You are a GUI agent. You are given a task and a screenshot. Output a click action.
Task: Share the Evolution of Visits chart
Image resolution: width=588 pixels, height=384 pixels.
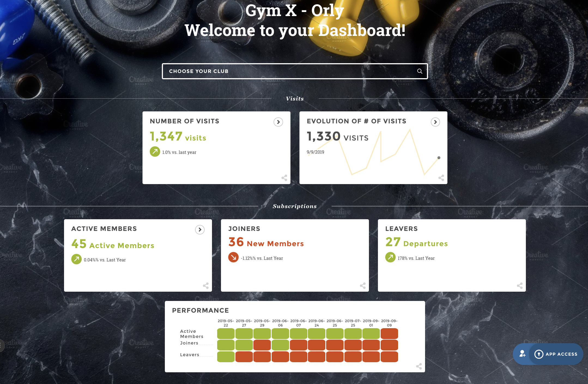[441, 178]
